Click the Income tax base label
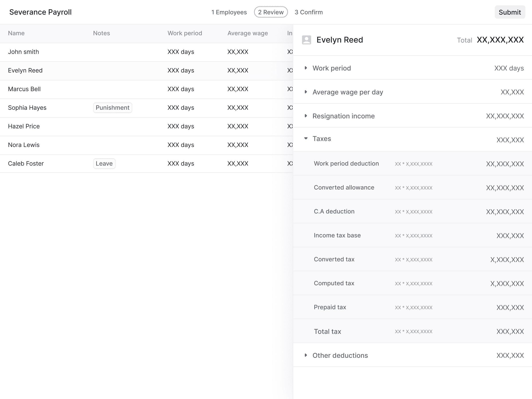Screen dimensions: 532x399 tap(337, 235)
